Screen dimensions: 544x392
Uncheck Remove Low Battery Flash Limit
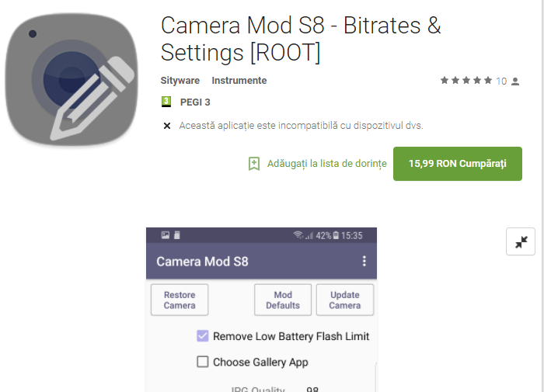pos(203,336)
